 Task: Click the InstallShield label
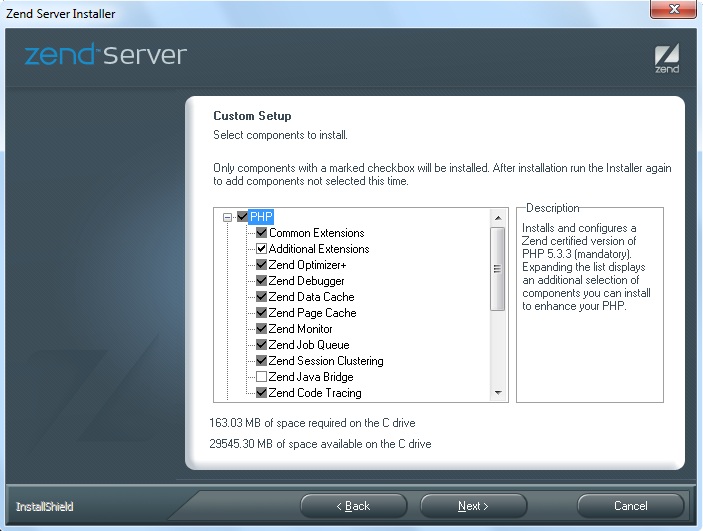pos(44,507)
